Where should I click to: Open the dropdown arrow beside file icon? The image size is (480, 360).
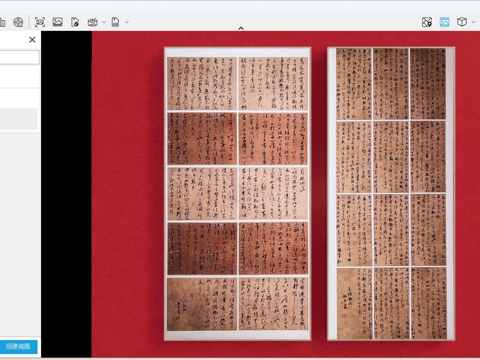point(127,22)
